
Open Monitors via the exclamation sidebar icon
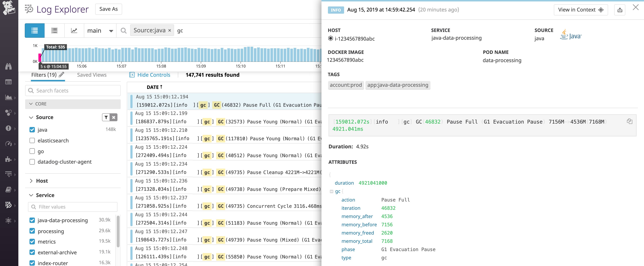click(x=9, y=128)
